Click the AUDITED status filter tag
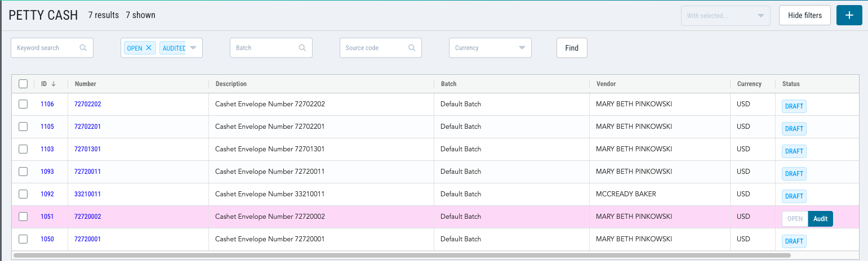Image resolution: width=868 pixels, height=261 pixels. (173, 48)
